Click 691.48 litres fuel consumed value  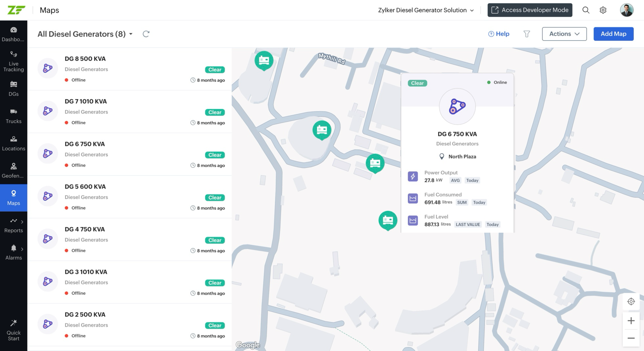438,202
